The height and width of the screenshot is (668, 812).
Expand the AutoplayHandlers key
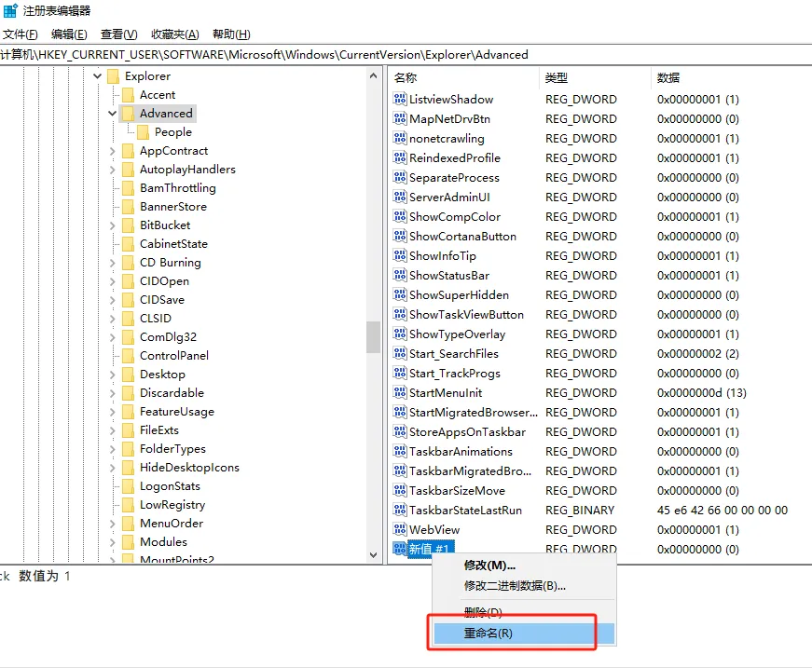[113, 170]
